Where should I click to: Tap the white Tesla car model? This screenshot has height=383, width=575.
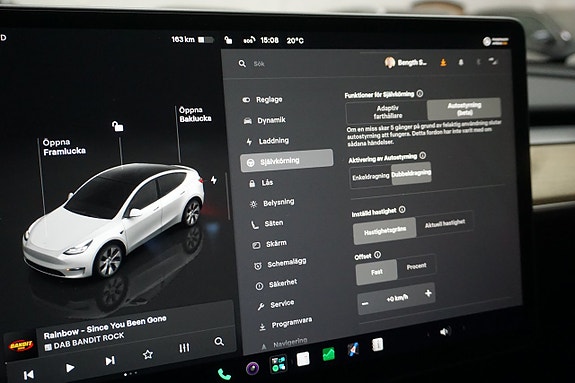(114, 220)
